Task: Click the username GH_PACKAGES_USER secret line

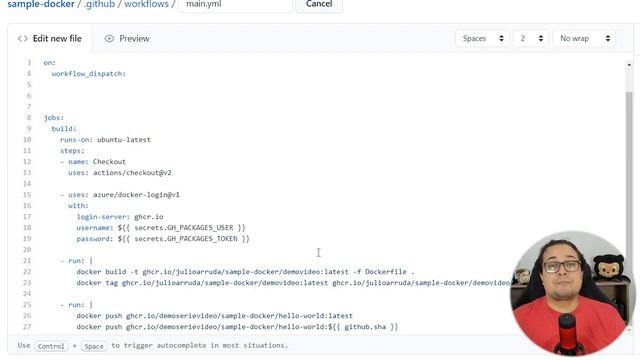Action: [x=161, y=228]
